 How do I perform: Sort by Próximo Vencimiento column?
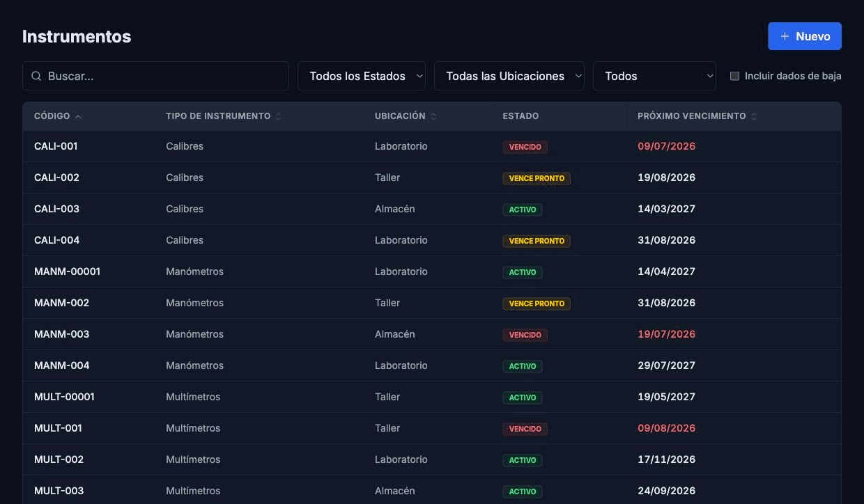pos(697,116)
